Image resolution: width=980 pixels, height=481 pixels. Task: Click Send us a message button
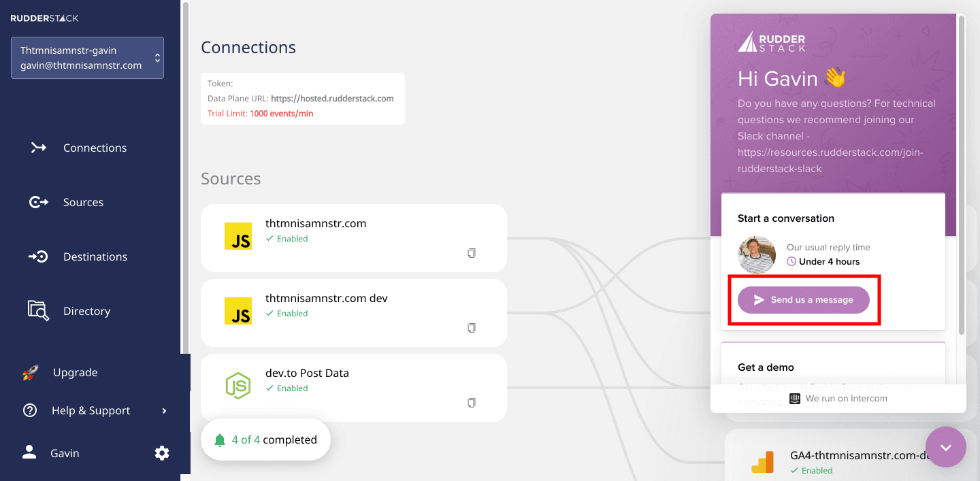coord(804,300)
